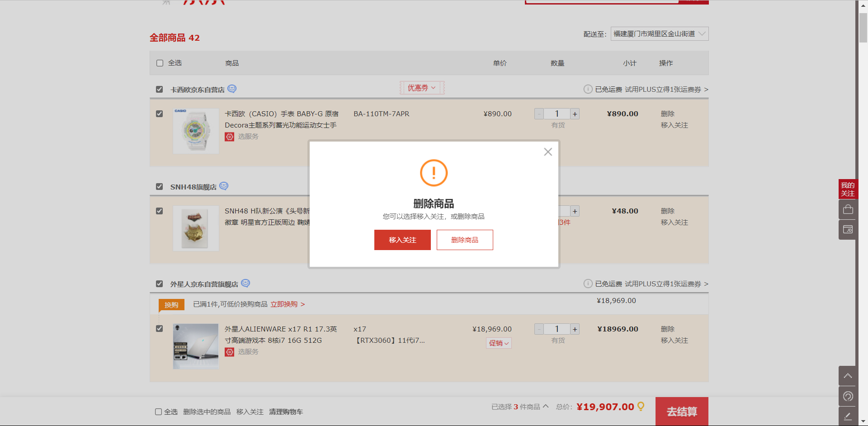This screenshot has height=426, width=868.
Task: Uncheck the 卡西欧京东自营店 store checkbox
Action: click(159, 89)
